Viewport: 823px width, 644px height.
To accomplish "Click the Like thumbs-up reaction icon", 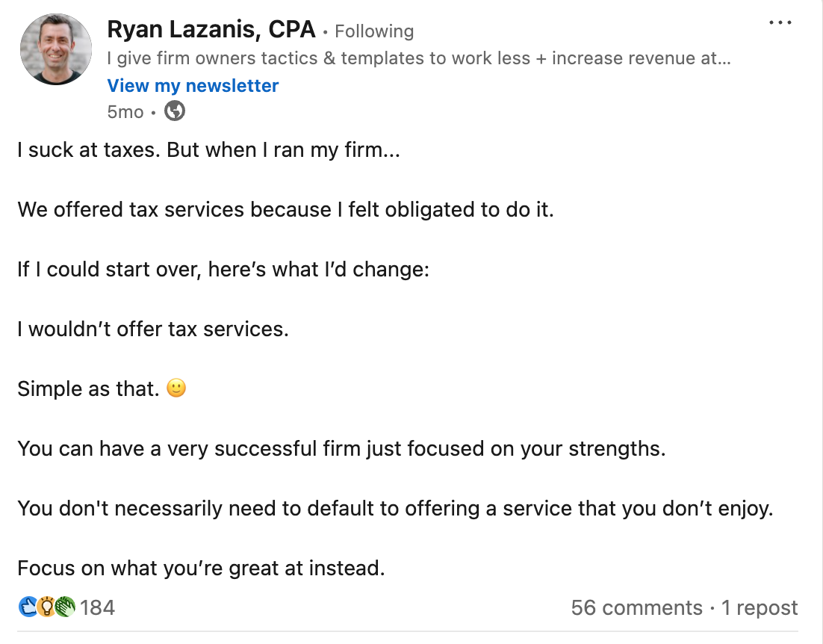I will coord(29,607).
